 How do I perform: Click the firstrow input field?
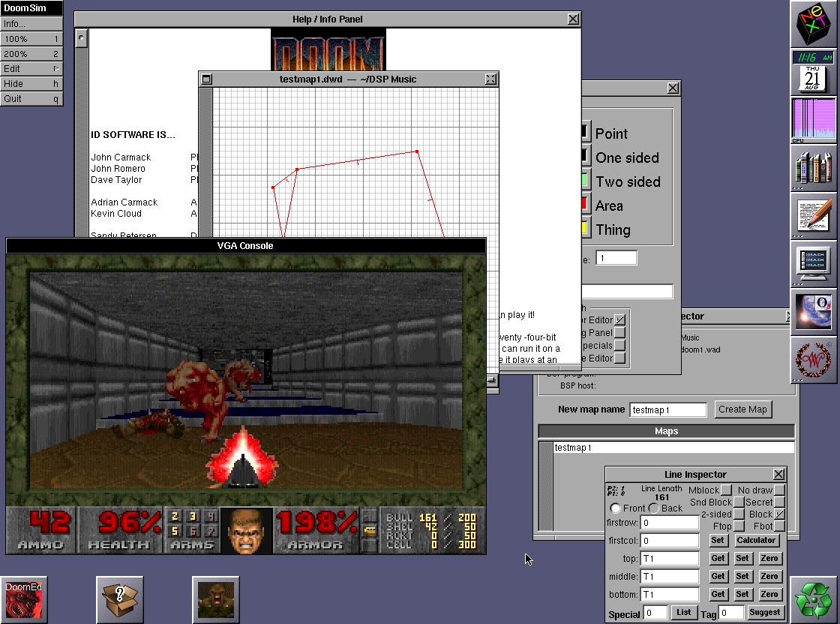click(x=670, y=522)
